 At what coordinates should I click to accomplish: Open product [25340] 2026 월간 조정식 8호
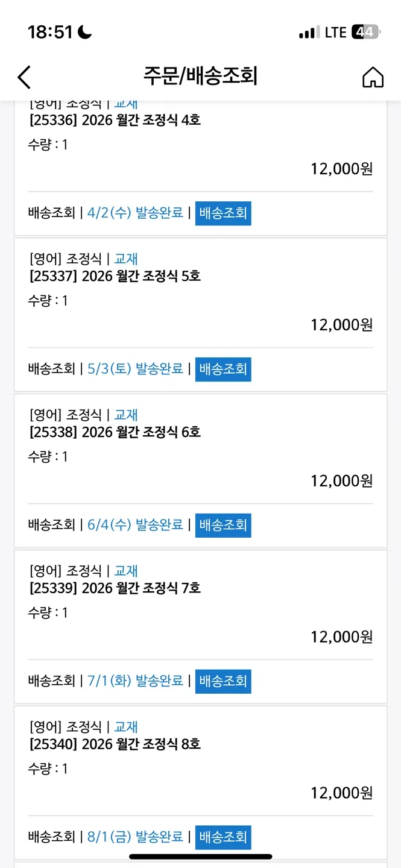coord(115,744)
